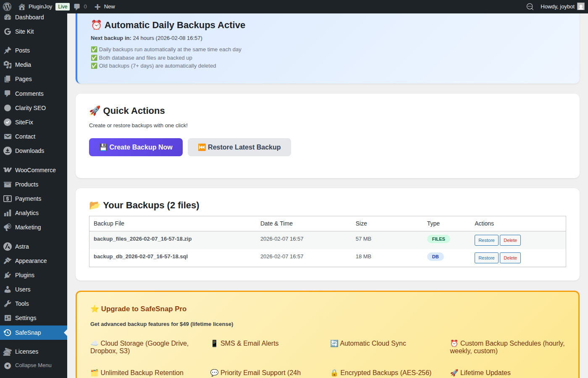
Task: Click the WooCommerce logo icon
Action: pos(8,170)
